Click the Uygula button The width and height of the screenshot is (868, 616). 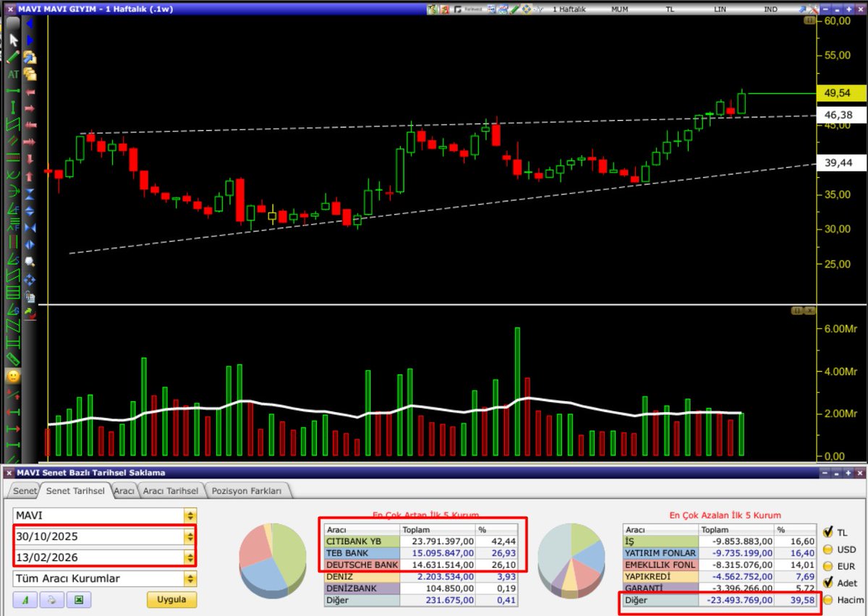pos(171,600)
